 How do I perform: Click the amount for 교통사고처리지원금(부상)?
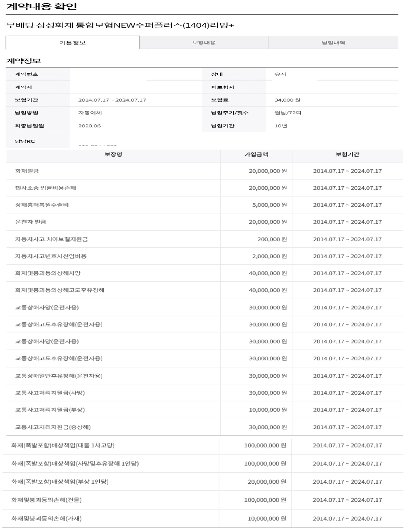click(268, 410)
